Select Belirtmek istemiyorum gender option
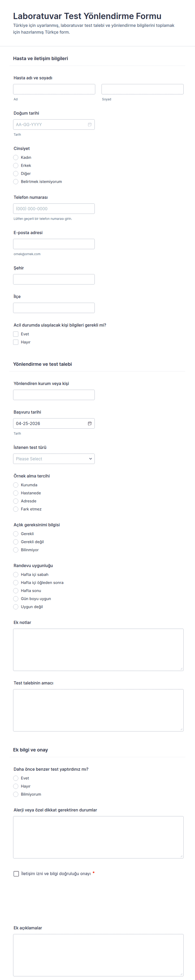This screenshot has height=980, width=195. [x=16, y=181]
